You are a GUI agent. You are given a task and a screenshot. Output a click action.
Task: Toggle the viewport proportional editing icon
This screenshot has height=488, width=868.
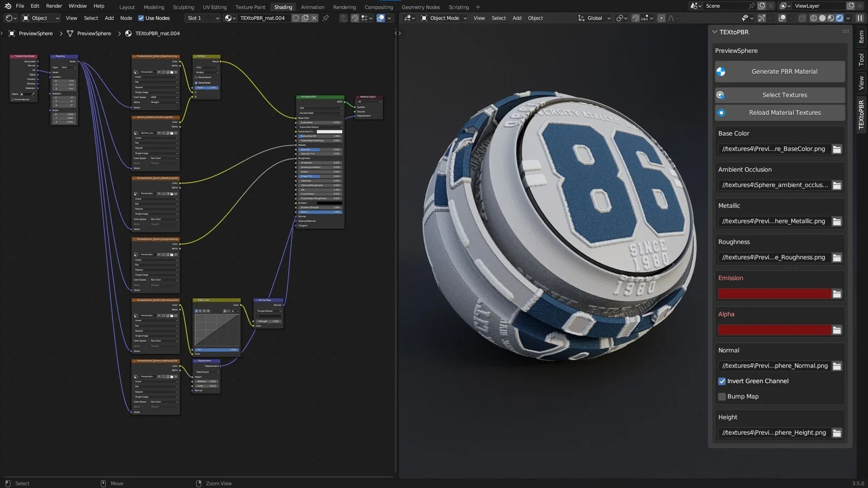(661, 18)
